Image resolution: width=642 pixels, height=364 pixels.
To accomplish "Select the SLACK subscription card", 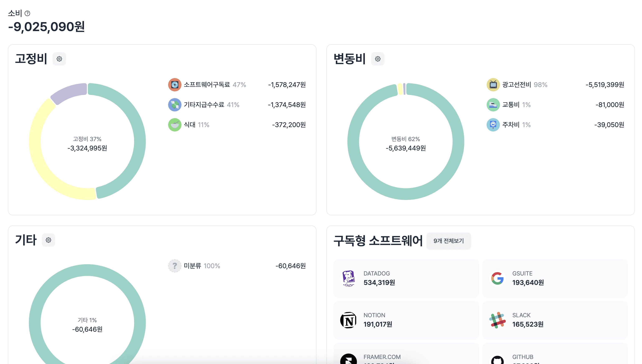I will 555,320.
